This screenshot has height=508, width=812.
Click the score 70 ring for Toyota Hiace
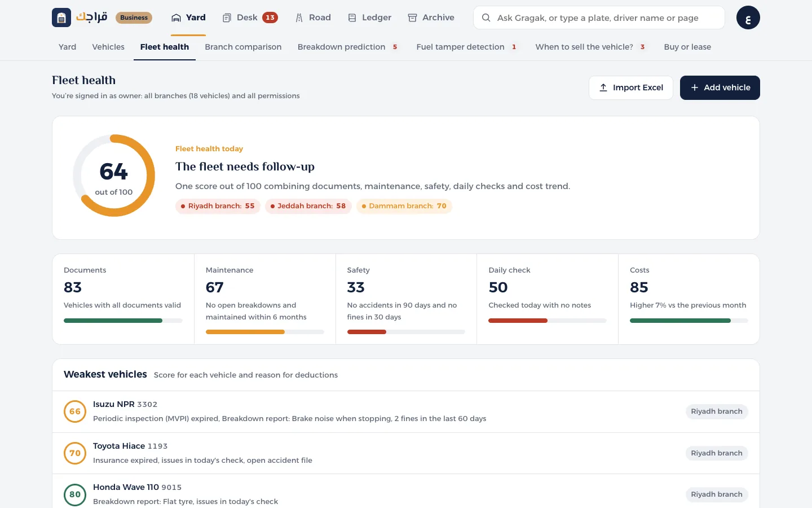(75, 453)
